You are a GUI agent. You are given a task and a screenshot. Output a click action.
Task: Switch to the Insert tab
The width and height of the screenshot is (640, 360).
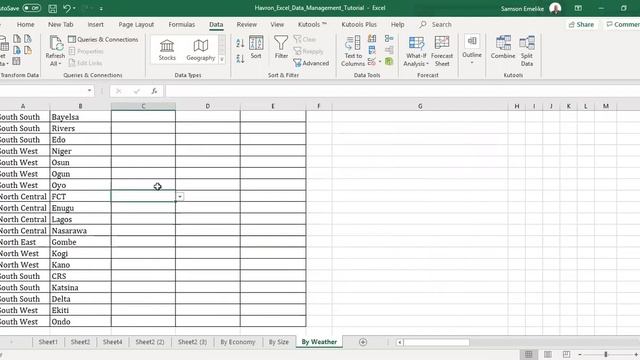coord(96,24)
